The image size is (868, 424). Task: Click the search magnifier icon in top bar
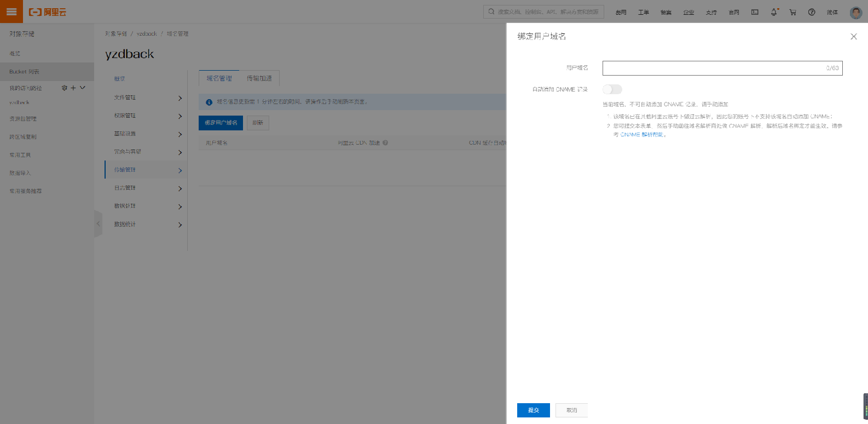coord(491,12)
